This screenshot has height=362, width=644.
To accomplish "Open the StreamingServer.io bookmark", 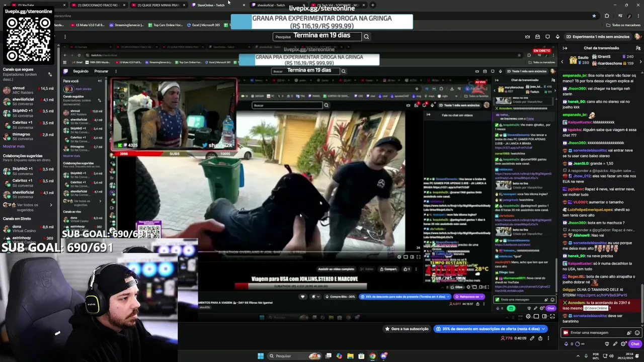I will [127, 25].
